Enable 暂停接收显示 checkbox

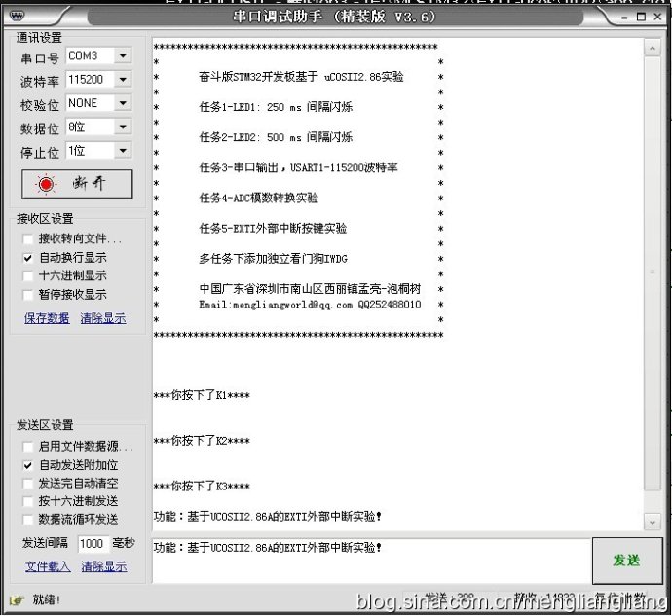click(28, 295)
